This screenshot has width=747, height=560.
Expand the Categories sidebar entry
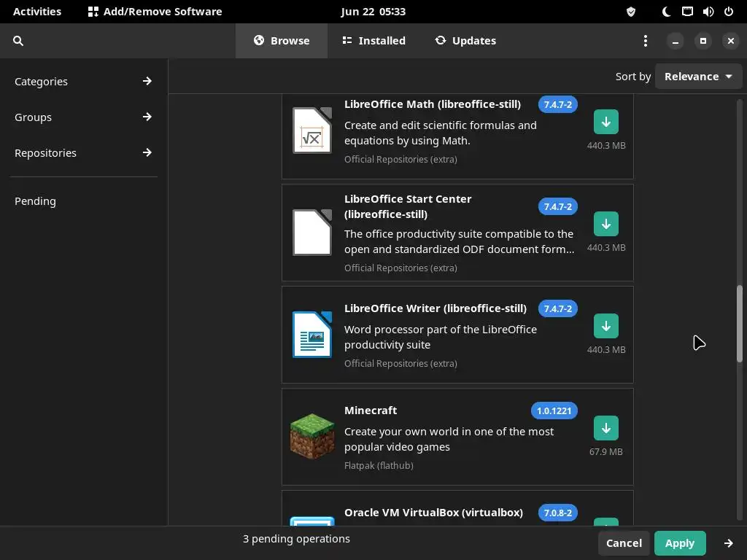(x=83, y=82)
